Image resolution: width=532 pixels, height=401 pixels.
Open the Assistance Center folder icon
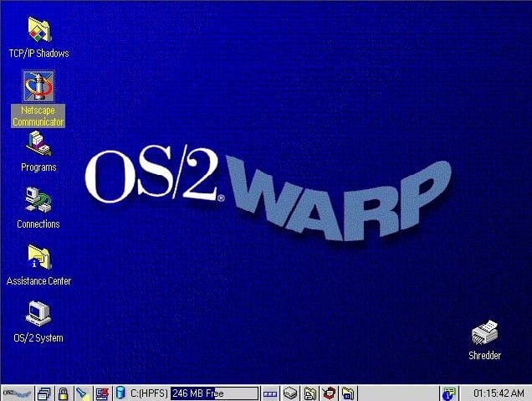39,257
